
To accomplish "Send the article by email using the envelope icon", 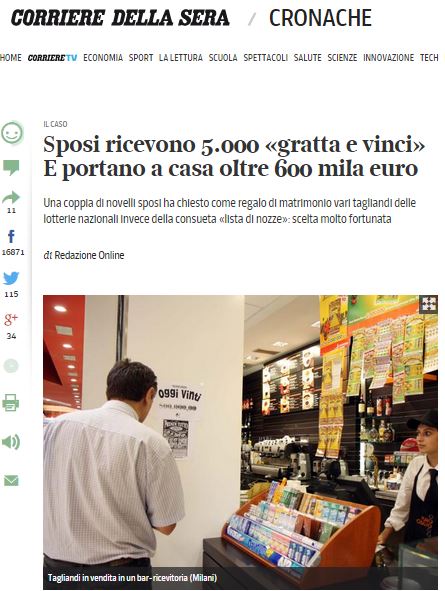I will (x=11, y=481).
